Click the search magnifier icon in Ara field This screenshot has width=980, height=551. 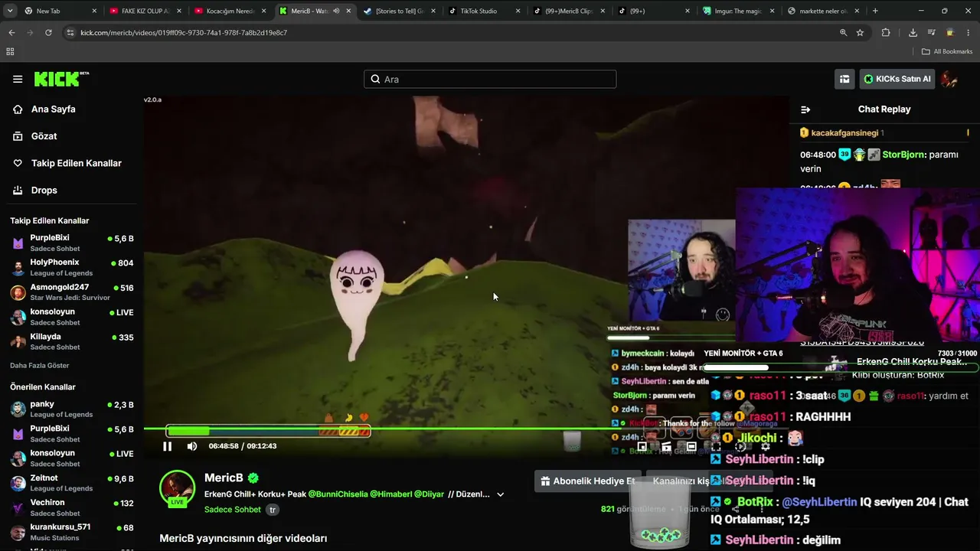coord(376,79)
